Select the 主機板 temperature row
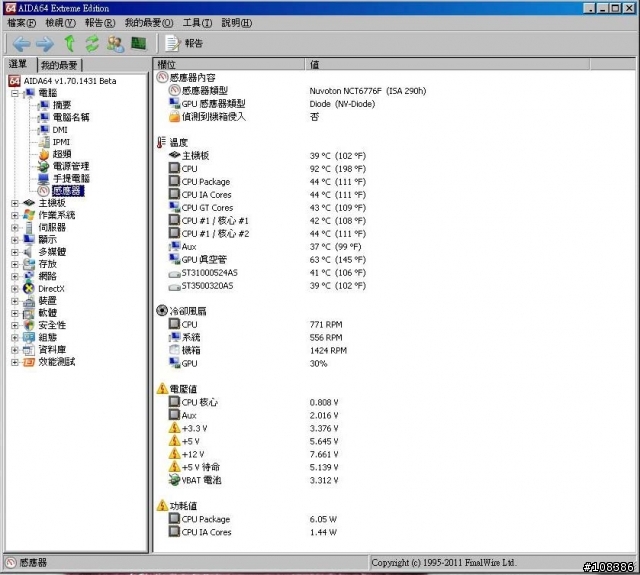The width and height of the screenshot is (640, 575). point(267,155)
